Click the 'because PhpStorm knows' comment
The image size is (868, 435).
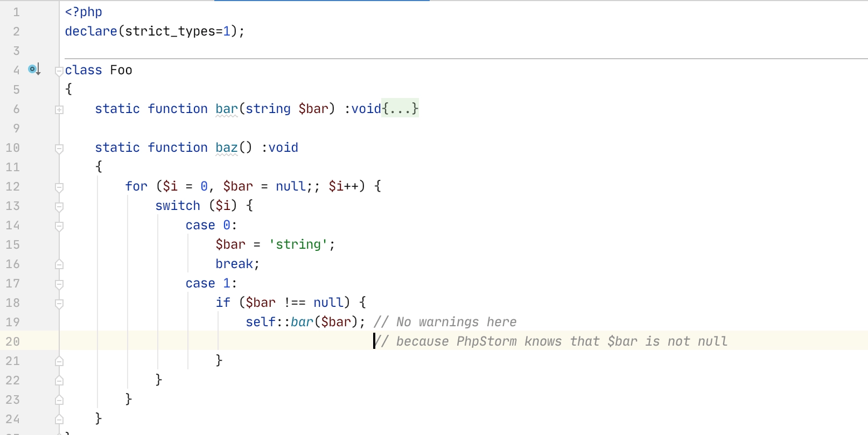coord(551,341)
